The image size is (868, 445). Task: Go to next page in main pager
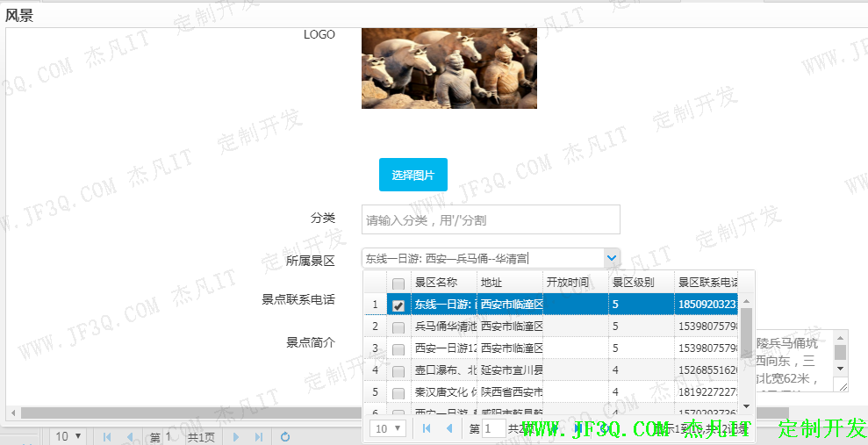235,436
